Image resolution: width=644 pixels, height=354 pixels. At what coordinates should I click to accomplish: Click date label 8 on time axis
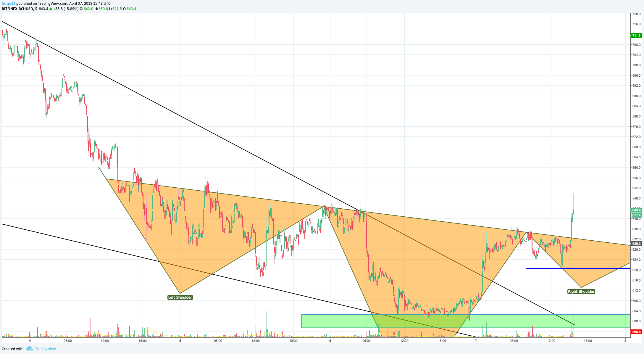[625, 341]
